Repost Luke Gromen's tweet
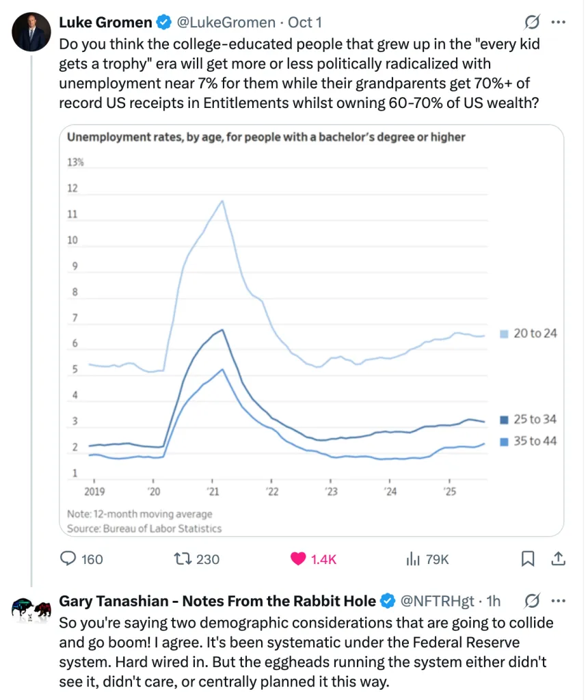588x700 pixels. pos(183,559)
